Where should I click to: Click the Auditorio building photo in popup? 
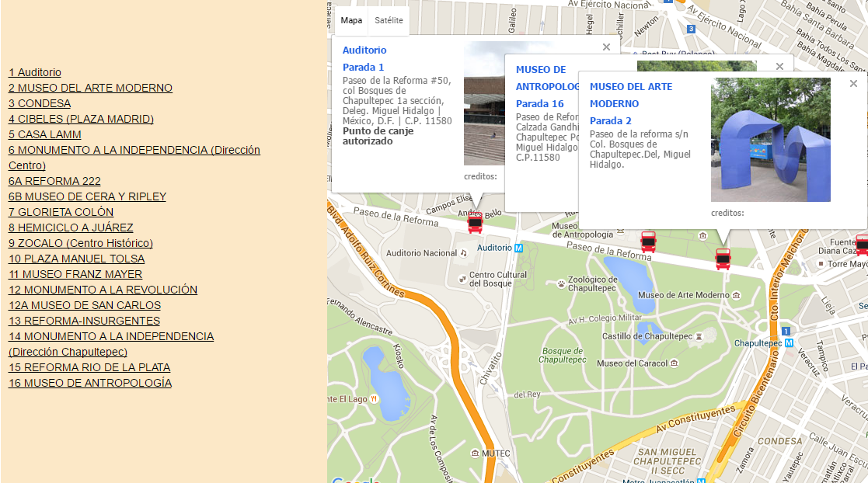484,103
